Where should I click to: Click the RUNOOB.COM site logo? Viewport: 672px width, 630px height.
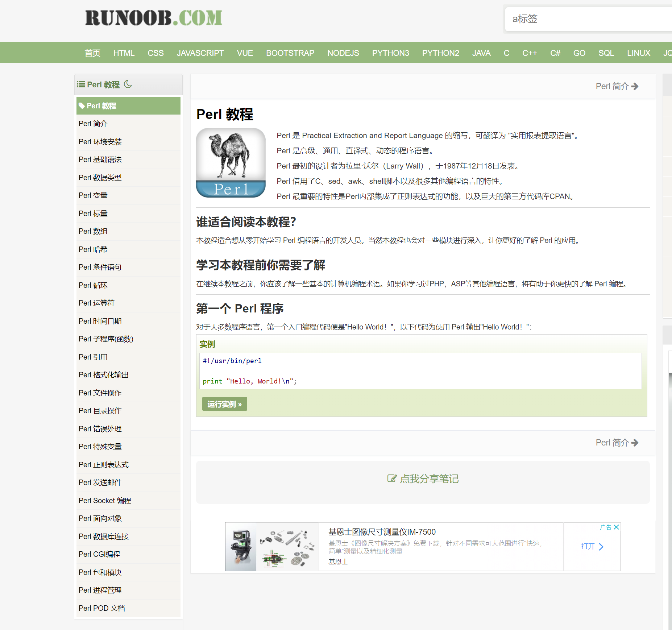click(153, 18)
